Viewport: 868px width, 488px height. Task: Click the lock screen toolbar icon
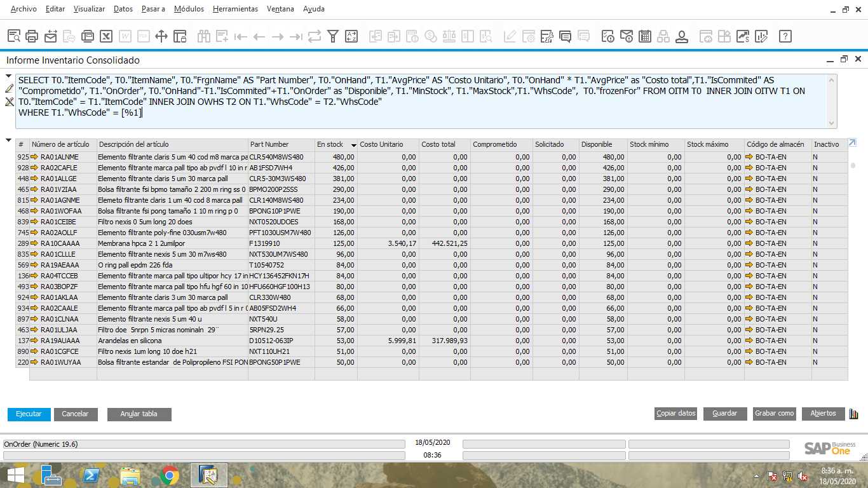180,36
